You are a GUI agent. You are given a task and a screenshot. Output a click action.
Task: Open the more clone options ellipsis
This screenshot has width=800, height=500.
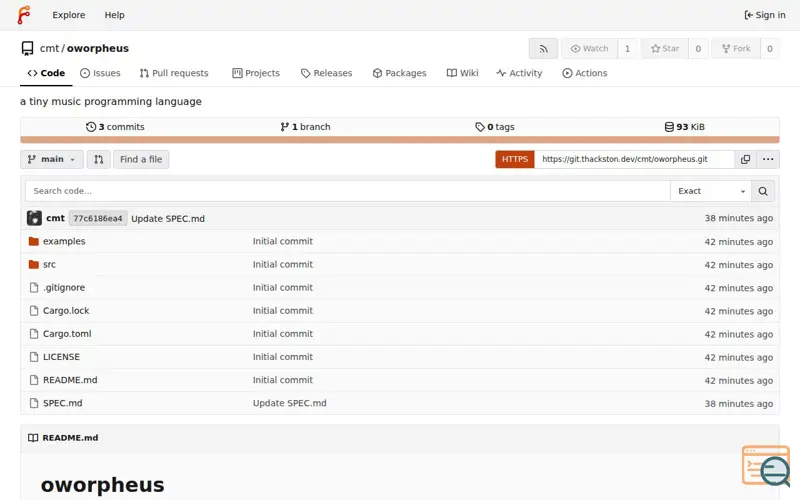tap(768, 159)
